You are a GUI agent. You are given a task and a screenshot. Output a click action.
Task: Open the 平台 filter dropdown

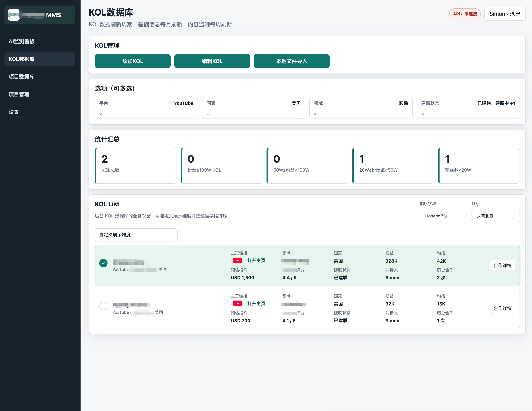pos(146,108)
